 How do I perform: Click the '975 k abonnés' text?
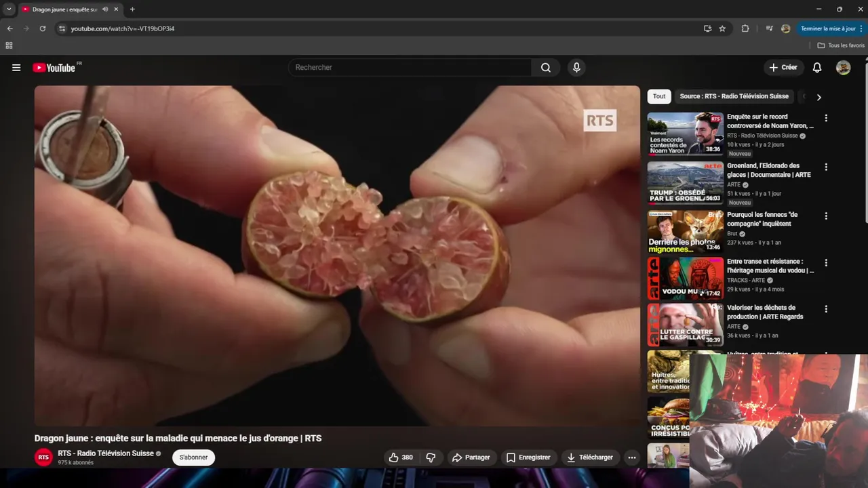click(x=75, y=463)
